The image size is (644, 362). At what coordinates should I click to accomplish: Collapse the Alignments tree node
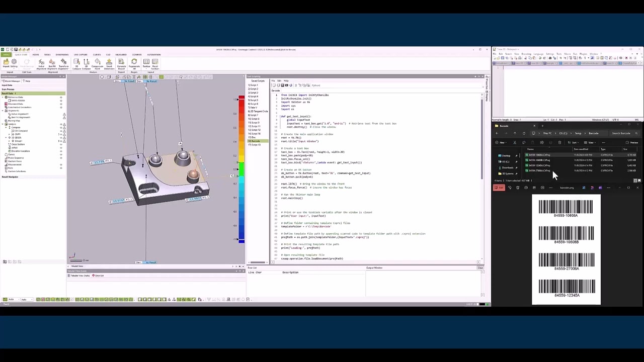(3, 111)
